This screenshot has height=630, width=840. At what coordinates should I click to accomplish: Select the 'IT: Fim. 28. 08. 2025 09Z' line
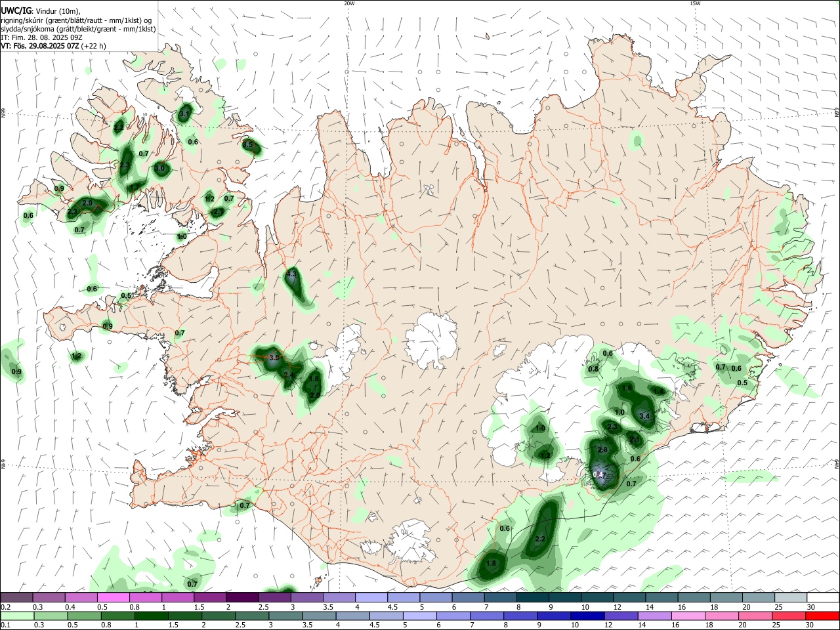click(x=43, y=37)
